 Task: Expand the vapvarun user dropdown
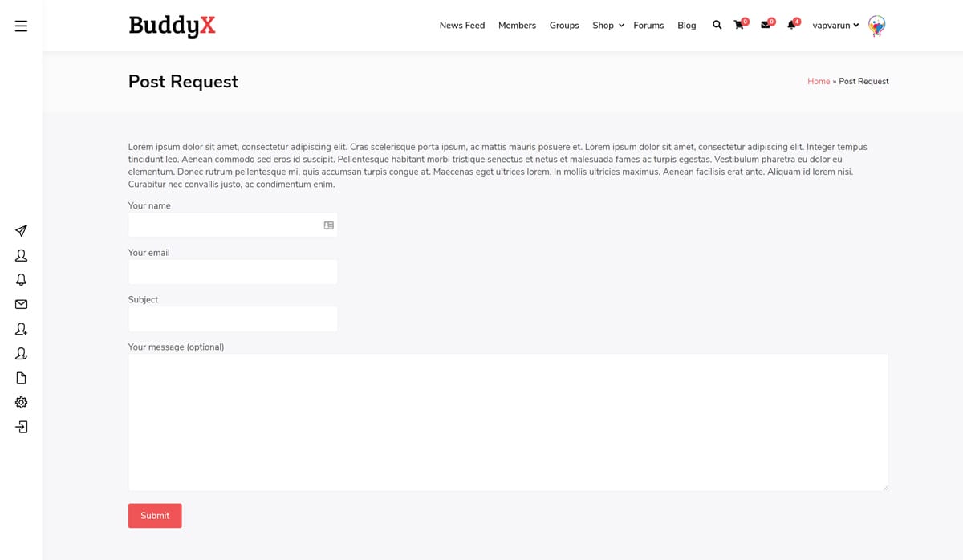(x=835, y=26)
